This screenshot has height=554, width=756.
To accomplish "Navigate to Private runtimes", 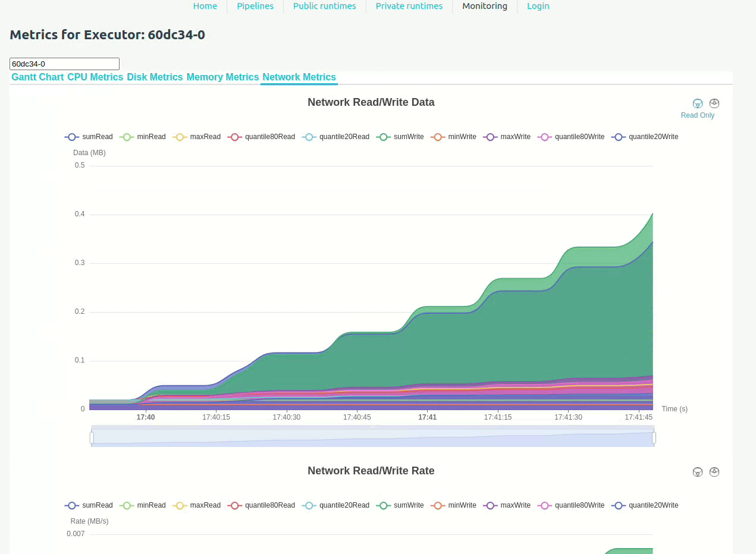I will [x=409, y=6].
